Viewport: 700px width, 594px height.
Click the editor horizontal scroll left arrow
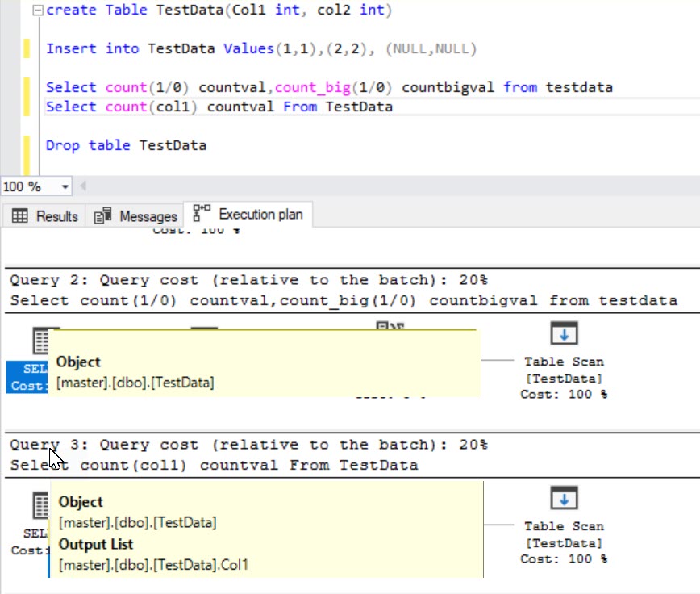82,186
